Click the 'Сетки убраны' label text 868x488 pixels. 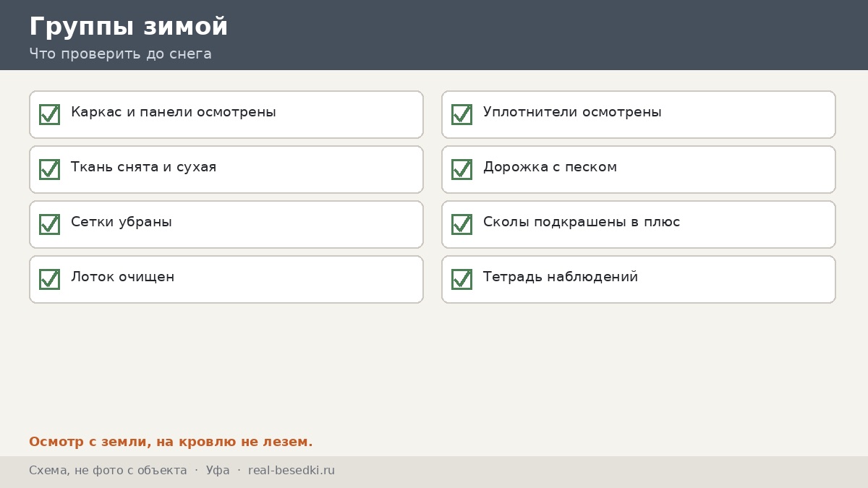pos(122,222)
